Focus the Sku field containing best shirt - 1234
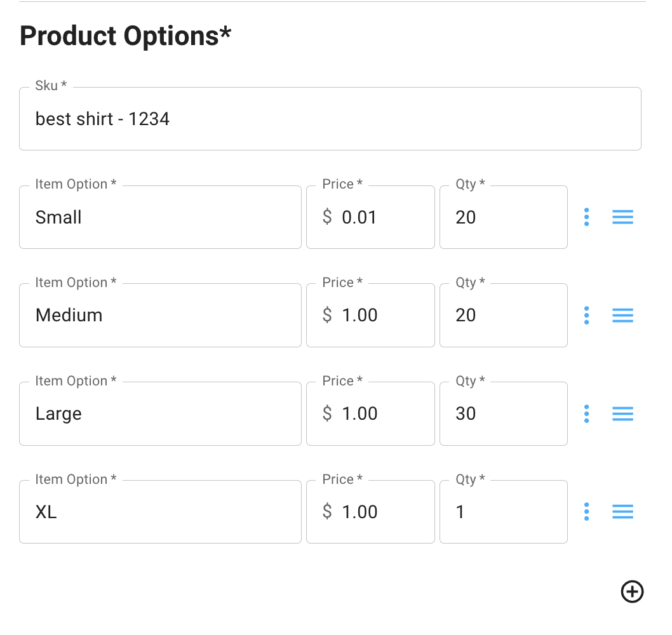Image resolution: width=672 pixels, height=635 pixels. (x=330, y=119)
